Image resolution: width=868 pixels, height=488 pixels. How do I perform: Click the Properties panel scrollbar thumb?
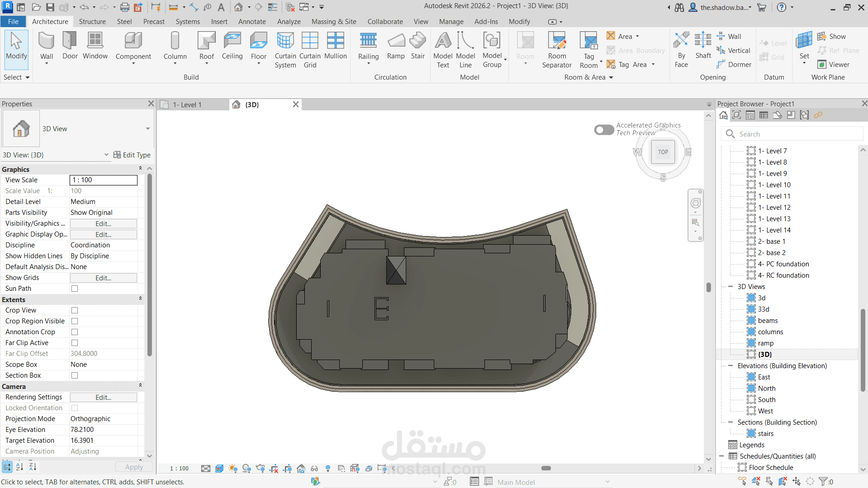149,265
